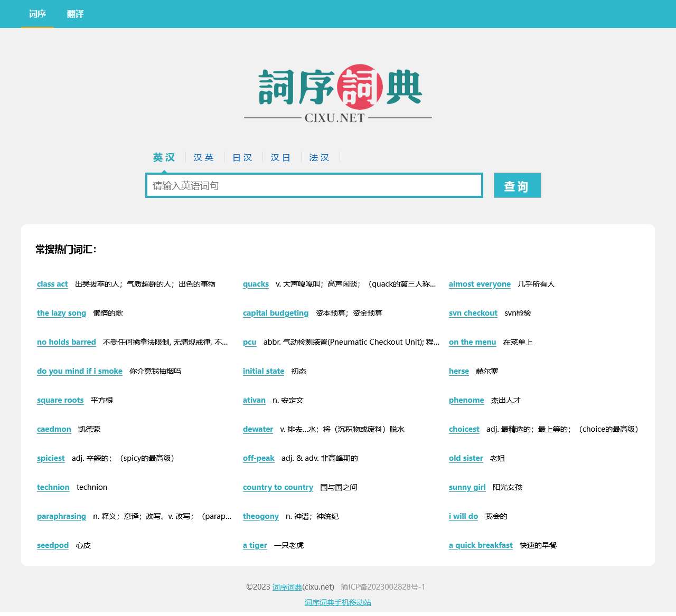Image resolution: width=676 pixels, height=616 pixels.
Task: Open the 'square roots' entry
Action: click(x=60, y=400)
